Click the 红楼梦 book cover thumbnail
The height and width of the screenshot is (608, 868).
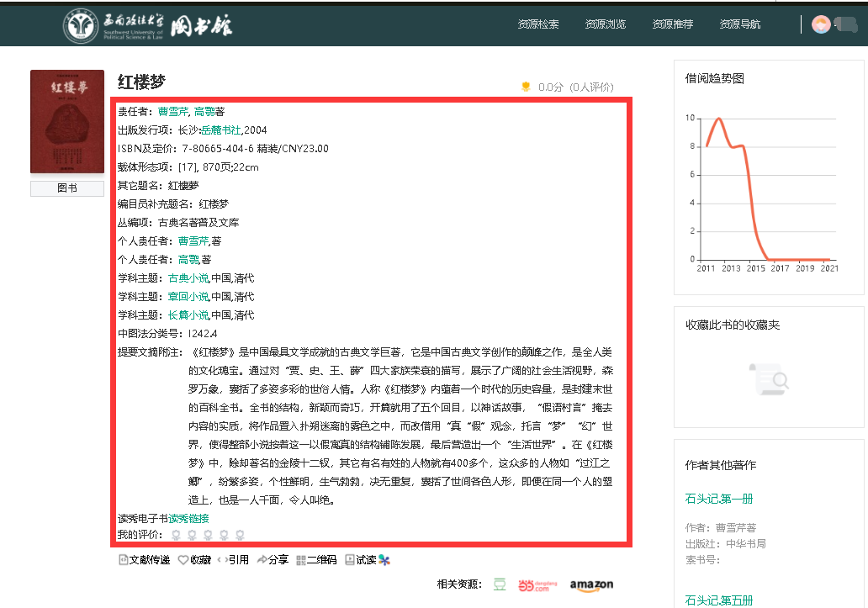tap(67, 122)
